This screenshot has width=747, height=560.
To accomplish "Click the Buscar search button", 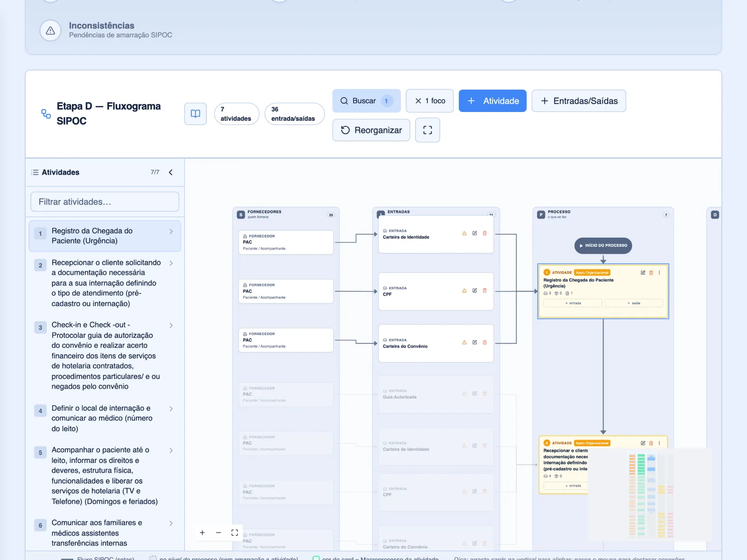I will pos(366,101).
